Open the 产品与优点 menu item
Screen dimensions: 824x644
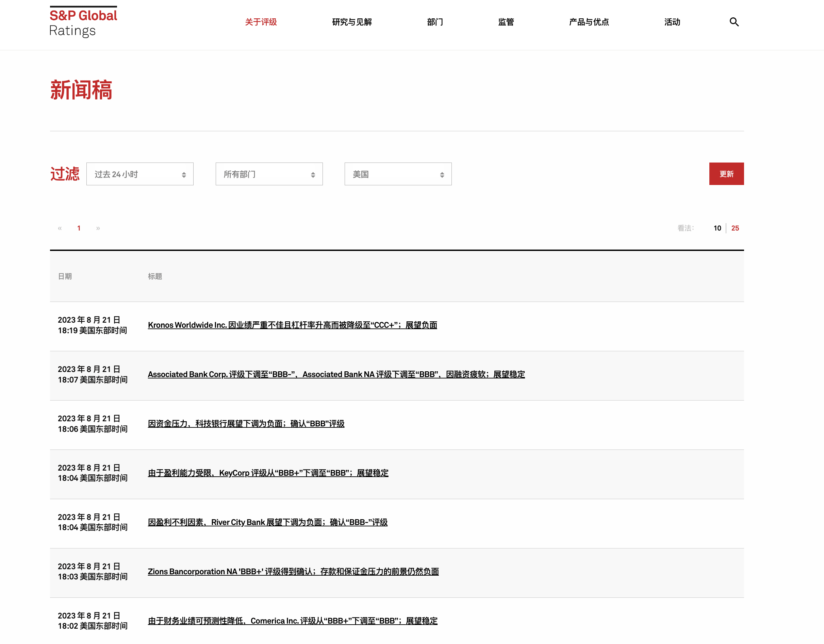click(589, 22)
